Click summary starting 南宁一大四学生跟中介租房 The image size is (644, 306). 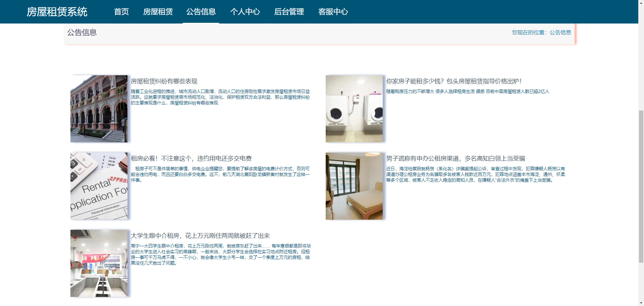tap(221, 254)
